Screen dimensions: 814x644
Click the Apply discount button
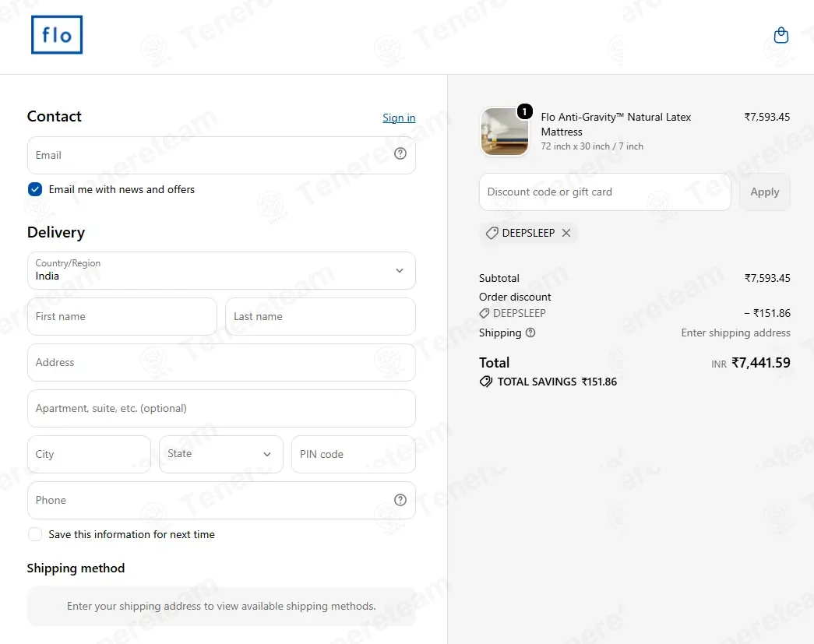[764, 192]
